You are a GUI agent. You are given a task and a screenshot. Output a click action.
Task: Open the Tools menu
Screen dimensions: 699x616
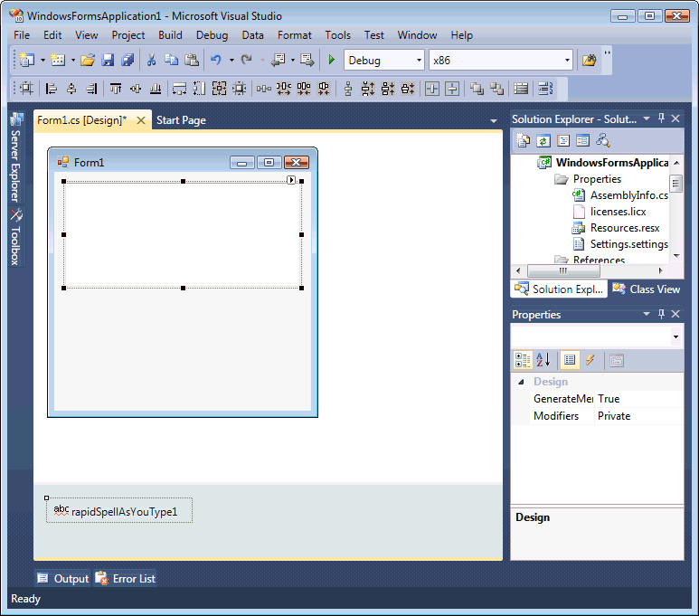pyautogui.click(x=337, y=35)
